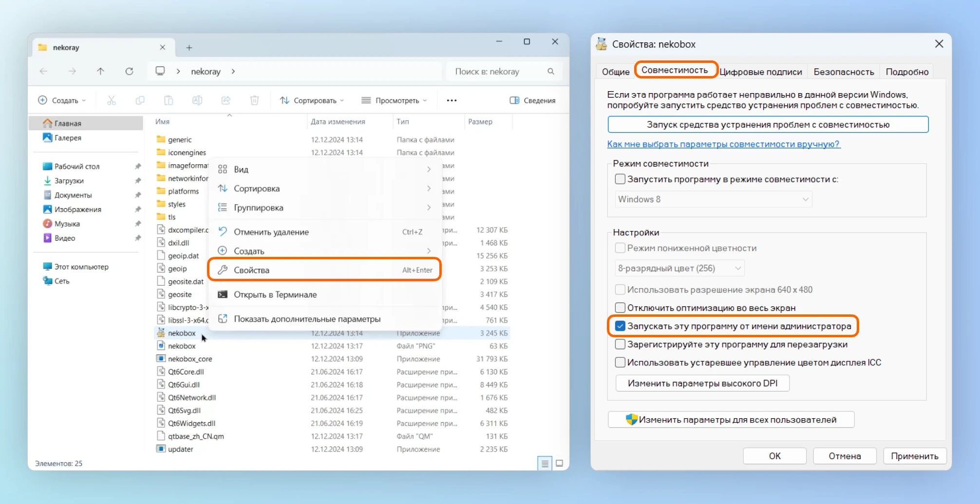Click the Share icon in Explorer toolbar
Image resolution: width=980 pixels, height=504 pixels.
click(226, 100)
